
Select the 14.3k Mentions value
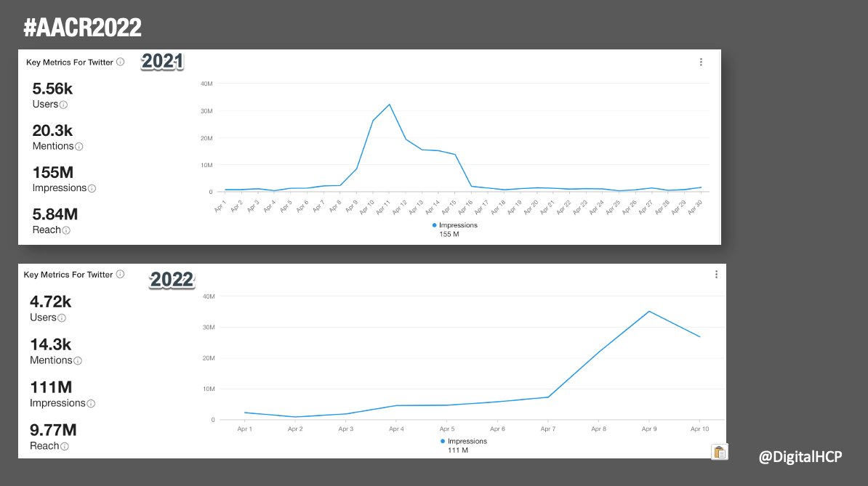[x=50, y=344]
